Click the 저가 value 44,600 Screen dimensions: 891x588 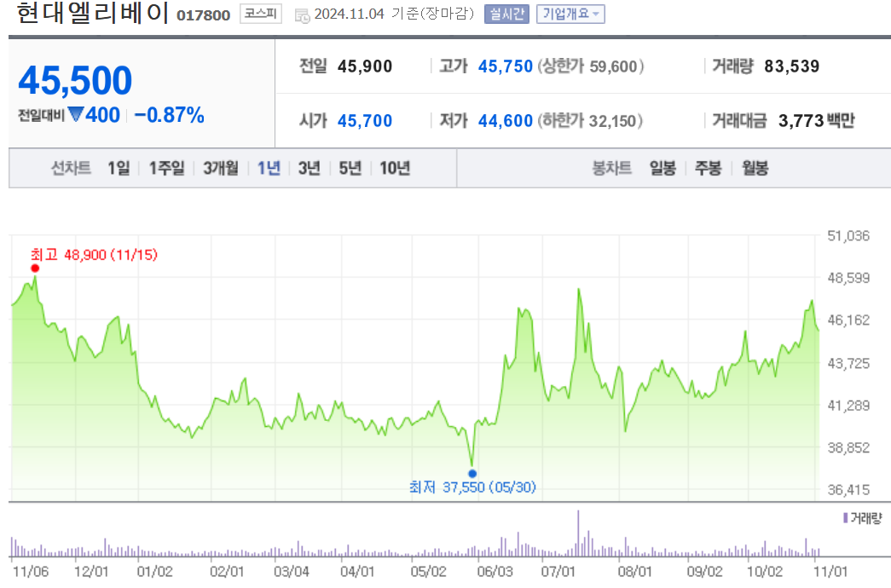[x=505, y=121]
